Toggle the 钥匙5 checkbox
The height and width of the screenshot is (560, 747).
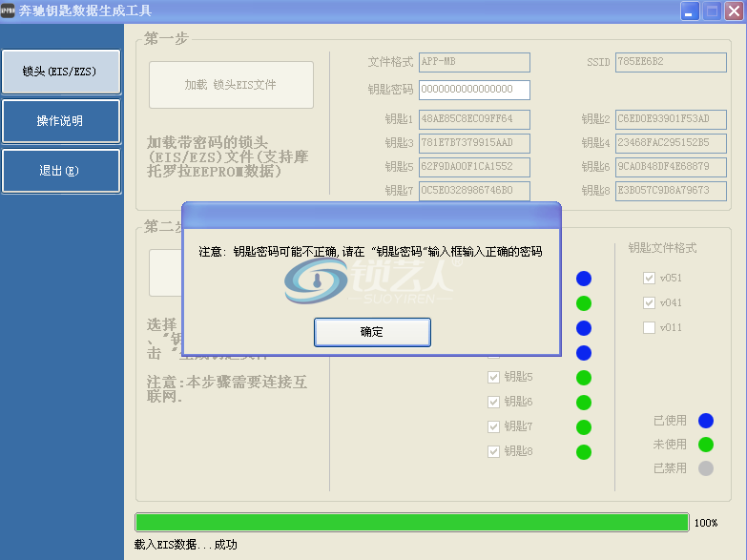click(x=493, y=377)
